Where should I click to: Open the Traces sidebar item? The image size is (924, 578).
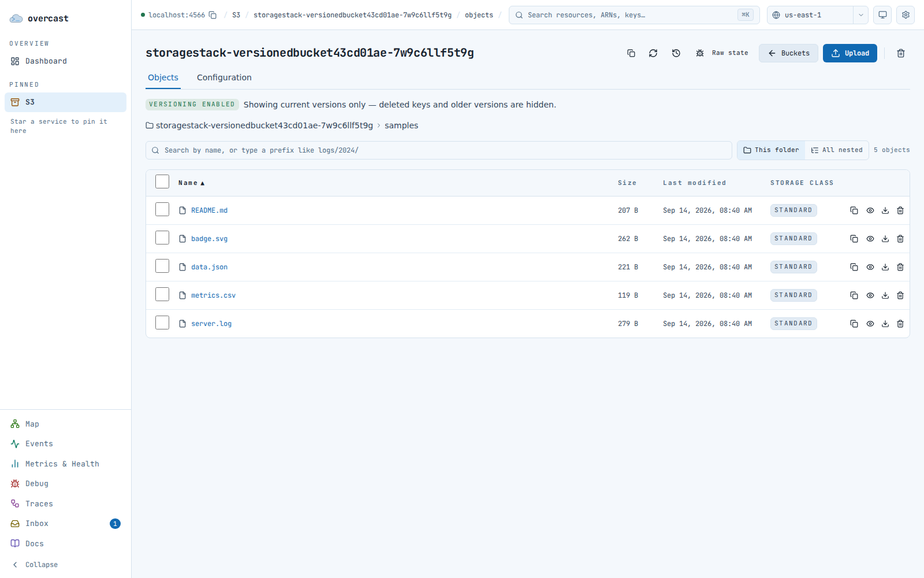[x=65, y=504]
